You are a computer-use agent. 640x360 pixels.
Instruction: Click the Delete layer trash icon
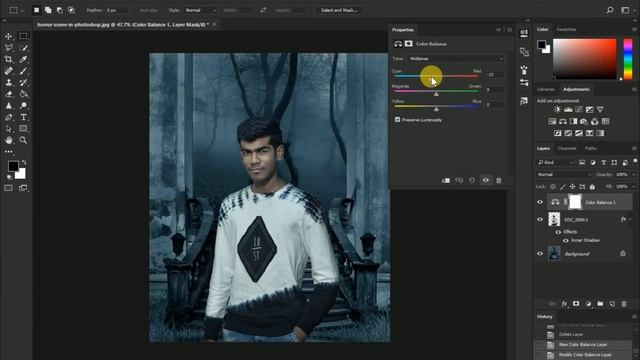tap(624, 304)
